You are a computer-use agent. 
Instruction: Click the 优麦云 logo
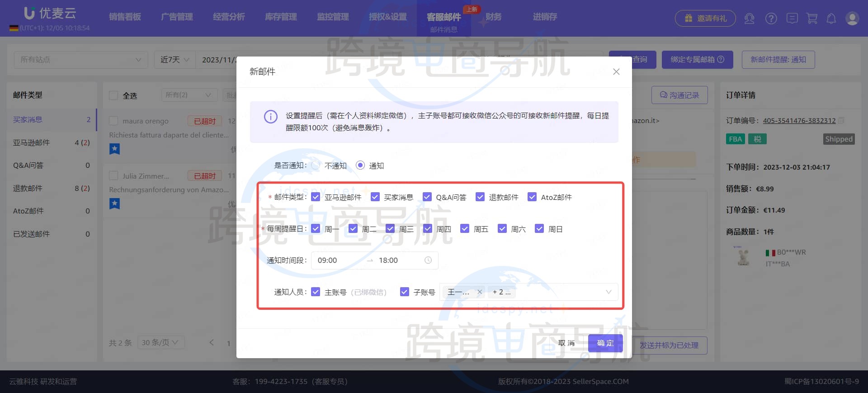[50, 13]
